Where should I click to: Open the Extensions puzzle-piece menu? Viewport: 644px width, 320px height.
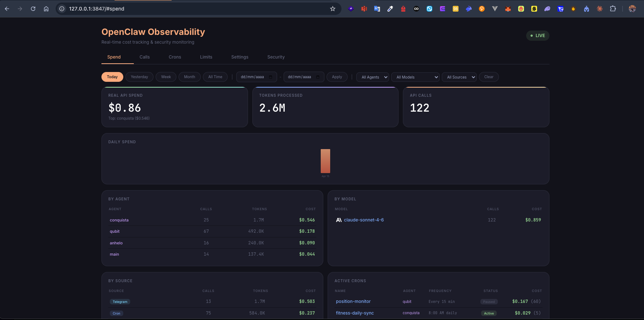(x=613, y=9)
